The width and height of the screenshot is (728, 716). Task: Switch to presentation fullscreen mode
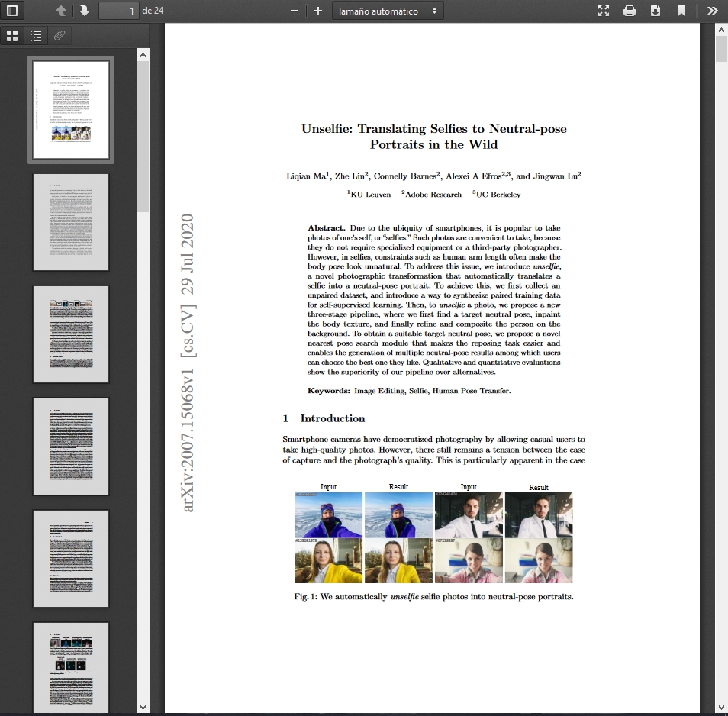click(x=604, y=11)
